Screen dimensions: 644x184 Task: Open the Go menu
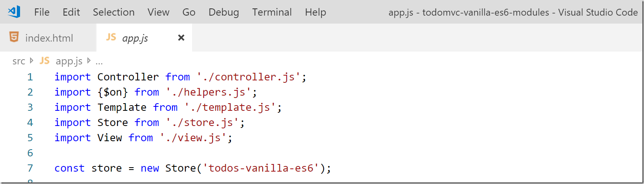189,12
